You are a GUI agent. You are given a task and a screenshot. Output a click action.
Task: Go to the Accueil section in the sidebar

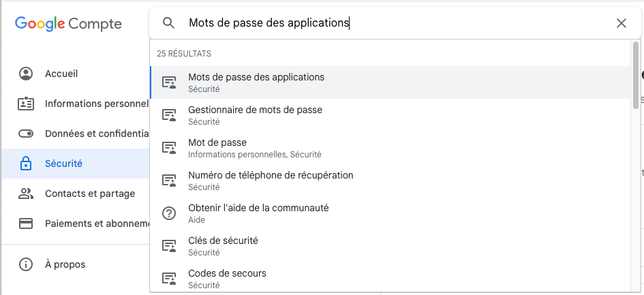coord(61,74)
